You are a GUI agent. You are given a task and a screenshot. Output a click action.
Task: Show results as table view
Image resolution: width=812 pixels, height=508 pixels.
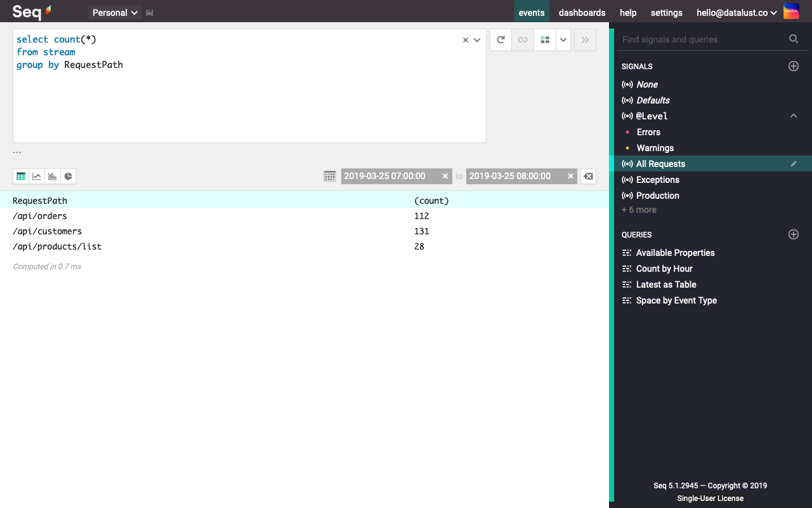point(21,176)
